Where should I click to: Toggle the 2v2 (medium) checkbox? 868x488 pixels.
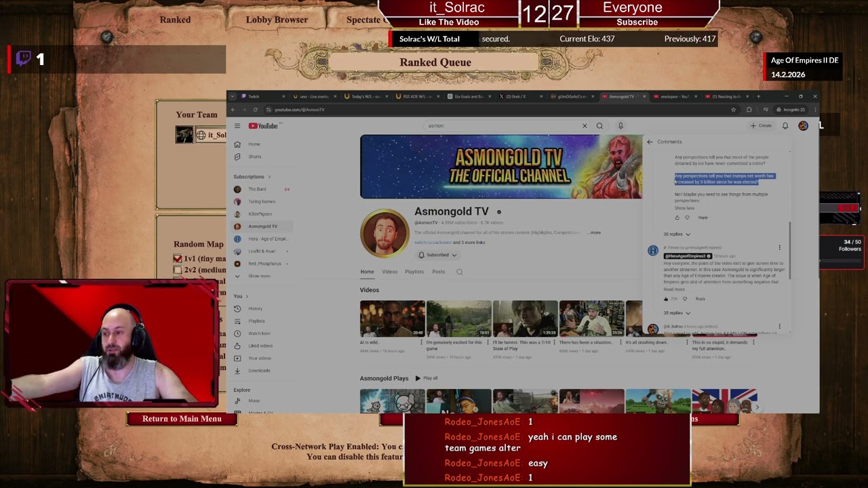[x=178, y=270]
